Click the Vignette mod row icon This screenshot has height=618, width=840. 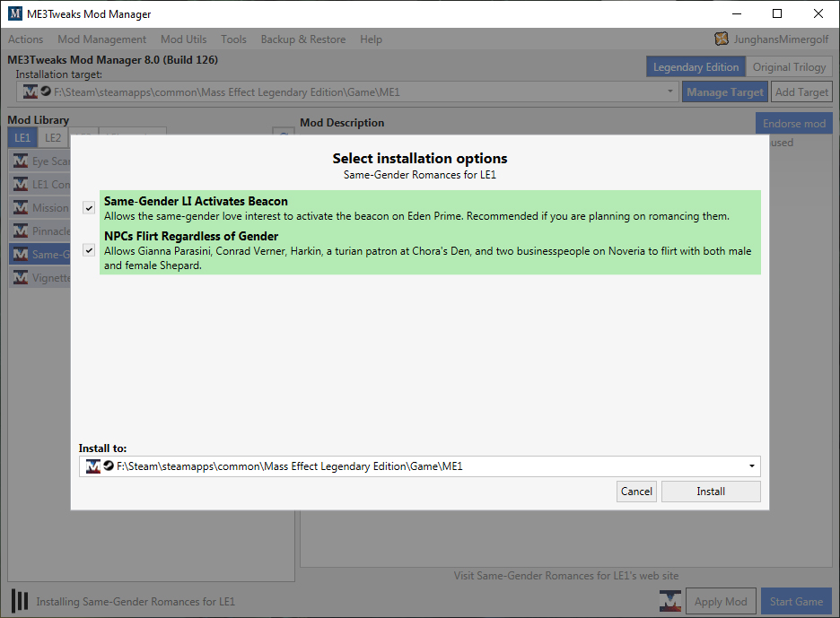(21, 277)
